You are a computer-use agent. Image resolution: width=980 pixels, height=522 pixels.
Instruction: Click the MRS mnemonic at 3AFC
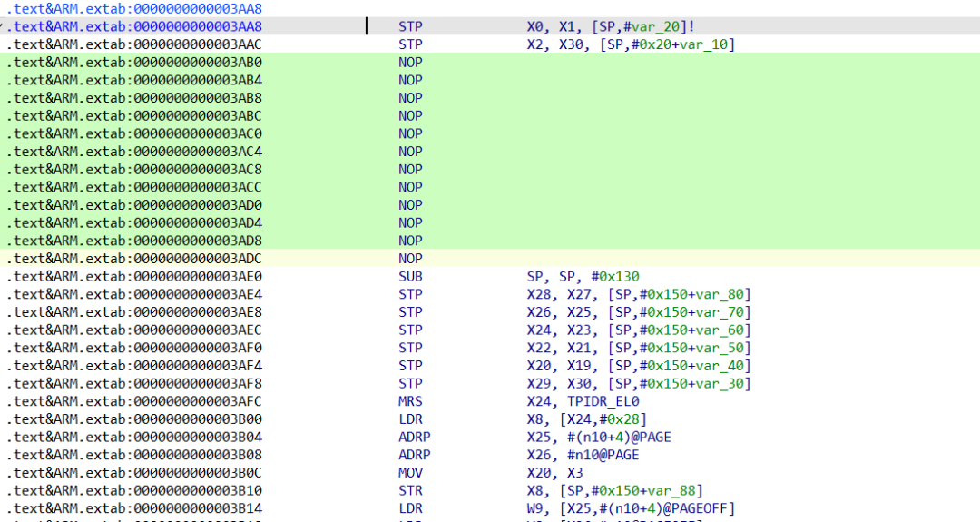(411, 400)
